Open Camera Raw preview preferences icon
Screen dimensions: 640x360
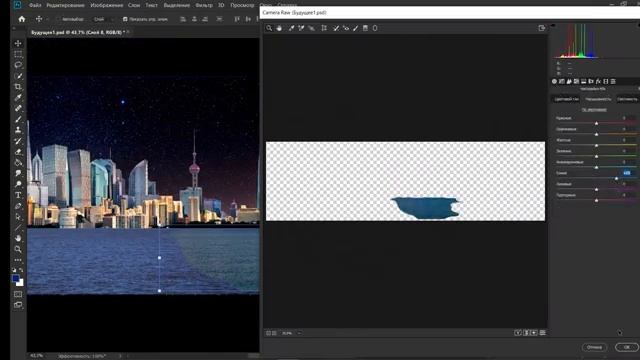542,333
